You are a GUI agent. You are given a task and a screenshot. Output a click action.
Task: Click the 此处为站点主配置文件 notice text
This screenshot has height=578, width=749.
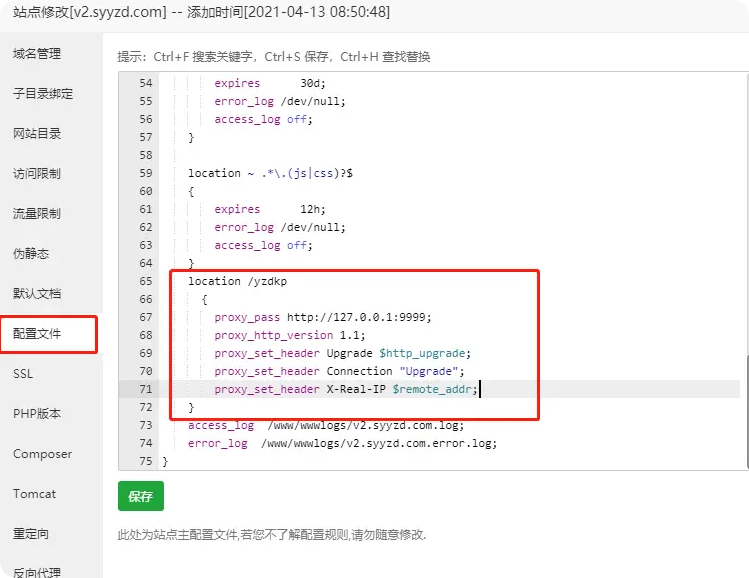pyautogui.click(x=271, y=535)
